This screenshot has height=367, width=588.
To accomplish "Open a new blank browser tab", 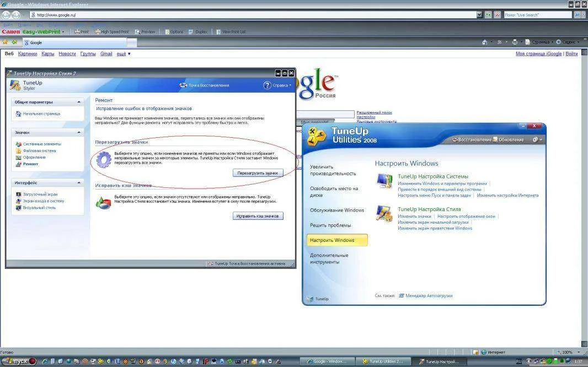I will (x=132, y=42).
